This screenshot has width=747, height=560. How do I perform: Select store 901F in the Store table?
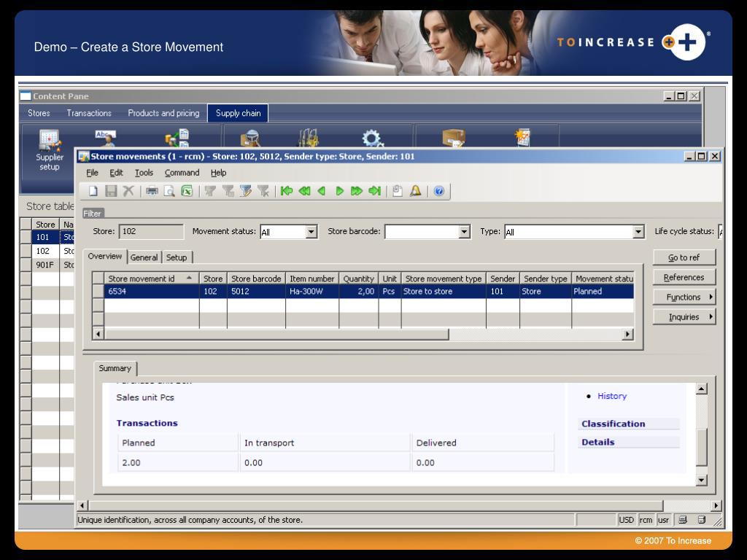(x=44, y=265)
